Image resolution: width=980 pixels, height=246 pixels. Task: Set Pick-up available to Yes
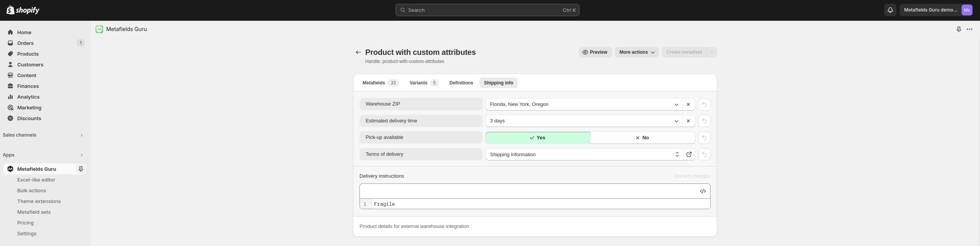pos(538,138)
